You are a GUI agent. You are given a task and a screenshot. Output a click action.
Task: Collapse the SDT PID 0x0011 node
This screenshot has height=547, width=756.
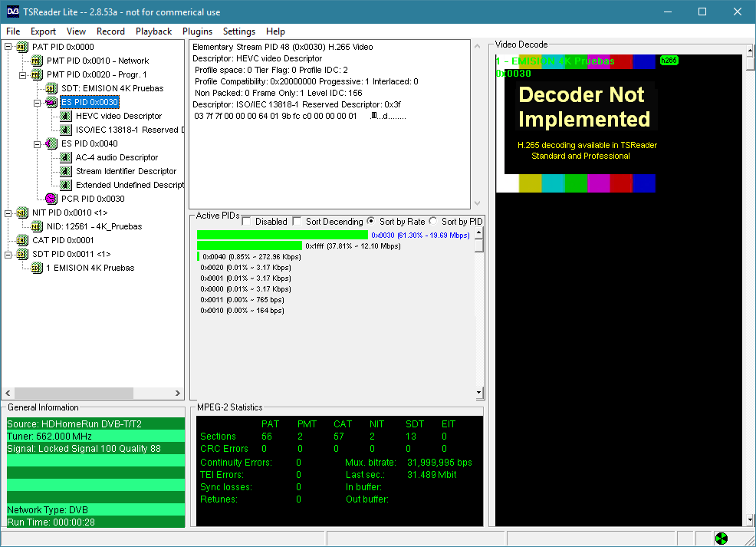8,254
